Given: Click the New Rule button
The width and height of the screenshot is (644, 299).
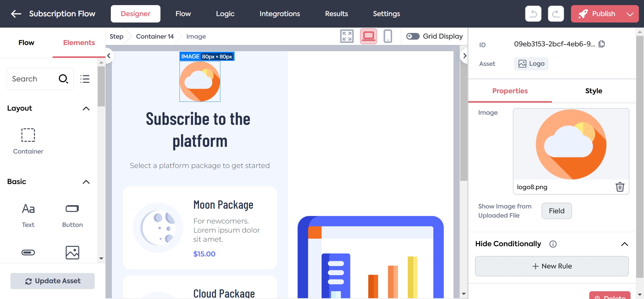Looking at the screenshot, I should [552, 266].
